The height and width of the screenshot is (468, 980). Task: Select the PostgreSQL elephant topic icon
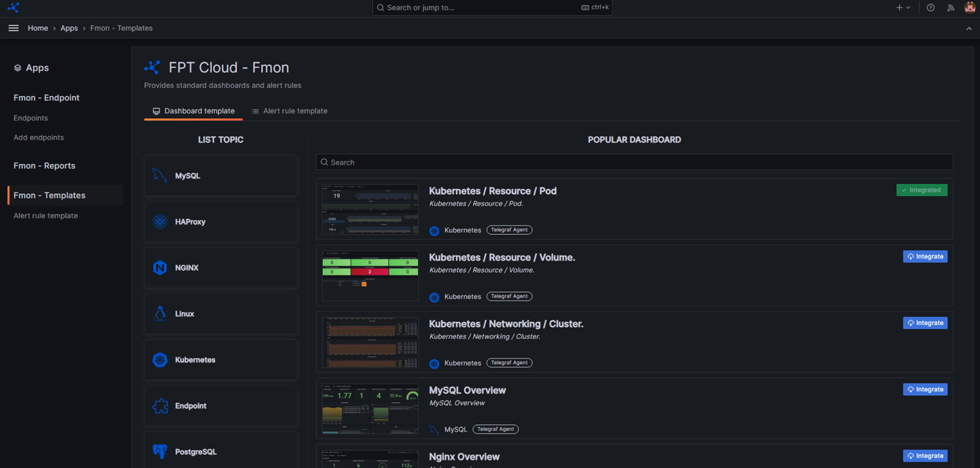(x=160, y=452)
